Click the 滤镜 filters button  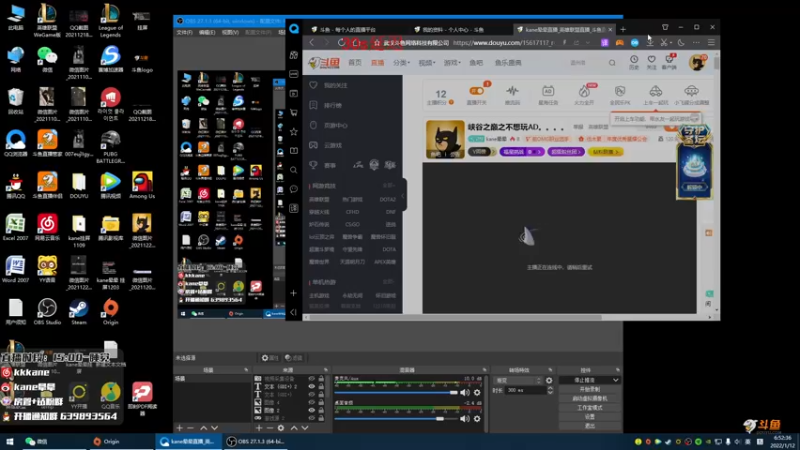(294, 358)
